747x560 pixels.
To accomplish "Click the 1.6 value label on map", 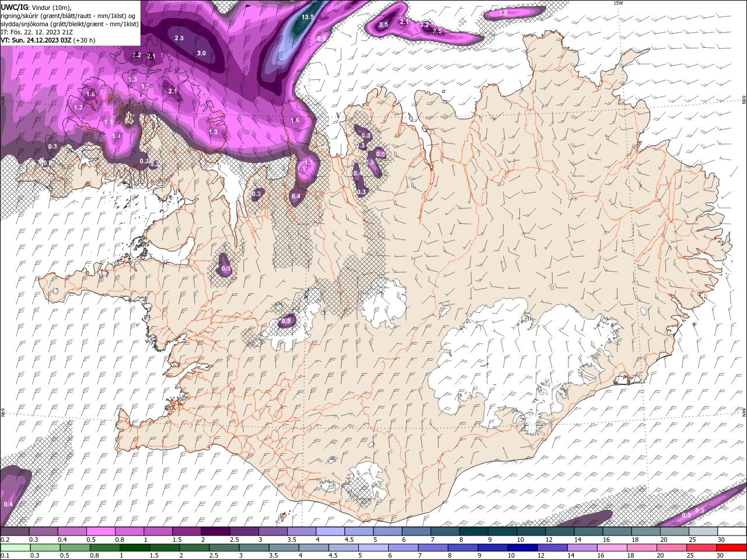I will 295,120.
